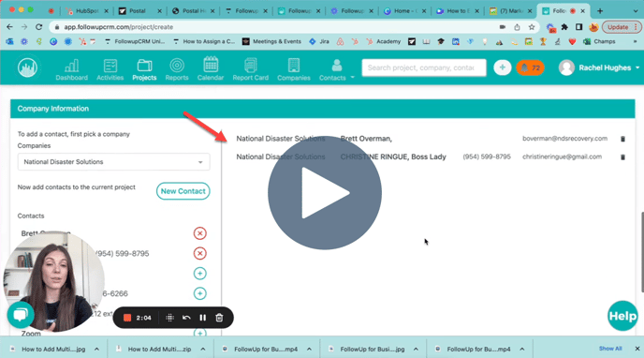Click the browser Update button
This screenshot has height=358, width=644.
[621, 27]
